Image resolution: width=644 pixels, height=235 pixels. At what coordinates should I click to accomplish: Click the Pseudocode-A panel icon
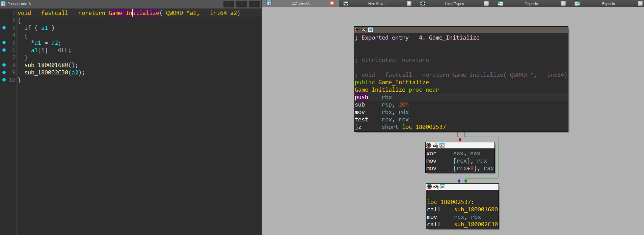click(x=3, y=4)
